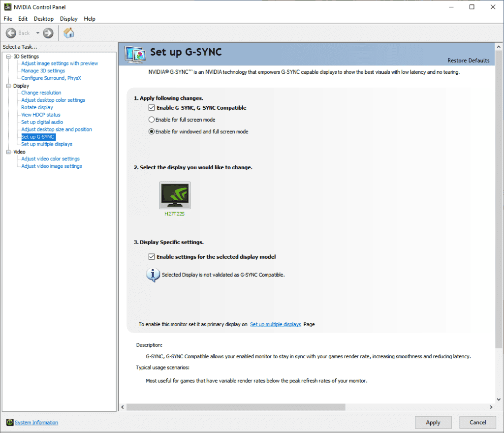This screenshot has width=504, height=433.
Task: Open the Set up multiple displays link
Action: [x=275, y=324]
